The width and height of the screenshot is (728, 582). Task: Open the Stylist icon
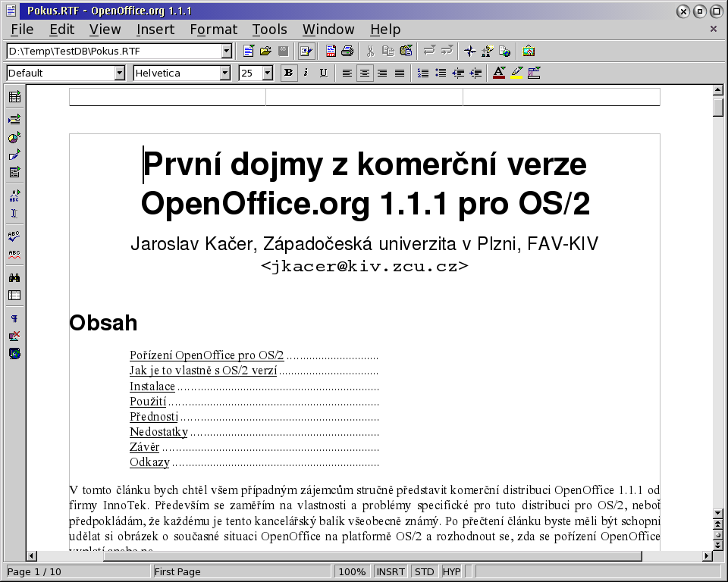(488, 51)
